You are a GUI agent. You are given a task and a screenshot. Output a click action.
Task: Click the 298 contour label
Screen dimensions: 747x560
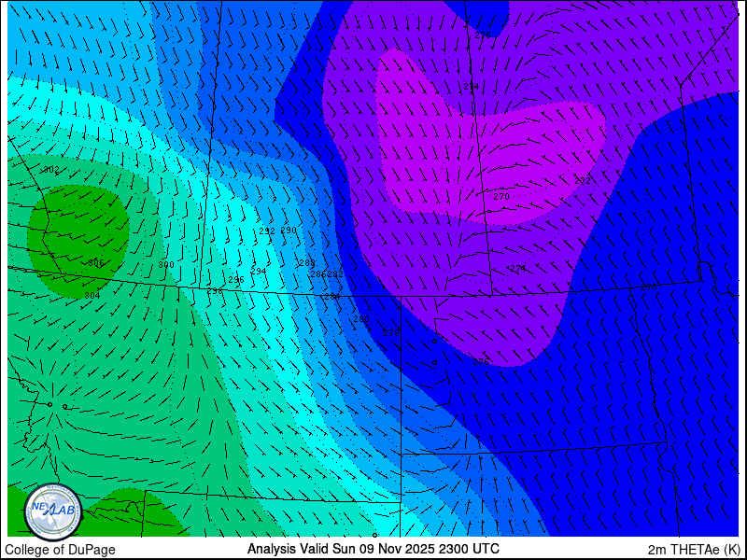tap(215, 291)
